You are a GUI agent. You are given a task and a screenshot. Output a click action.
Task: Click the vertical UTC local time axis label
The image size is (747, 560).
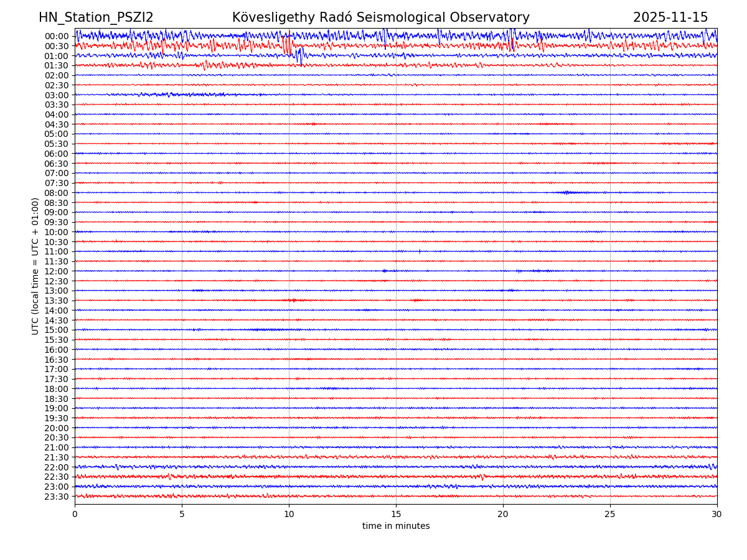[35, 266]
